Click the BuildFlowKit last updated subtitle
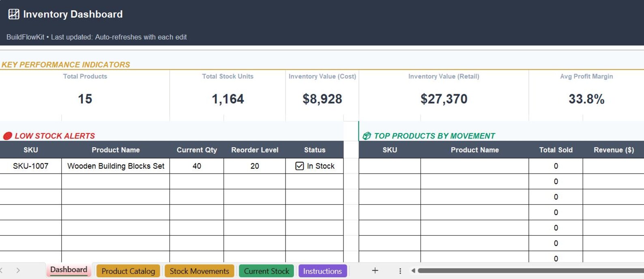Image resolution: width=644 pixels, height=279 pixels. coord(97,37)
